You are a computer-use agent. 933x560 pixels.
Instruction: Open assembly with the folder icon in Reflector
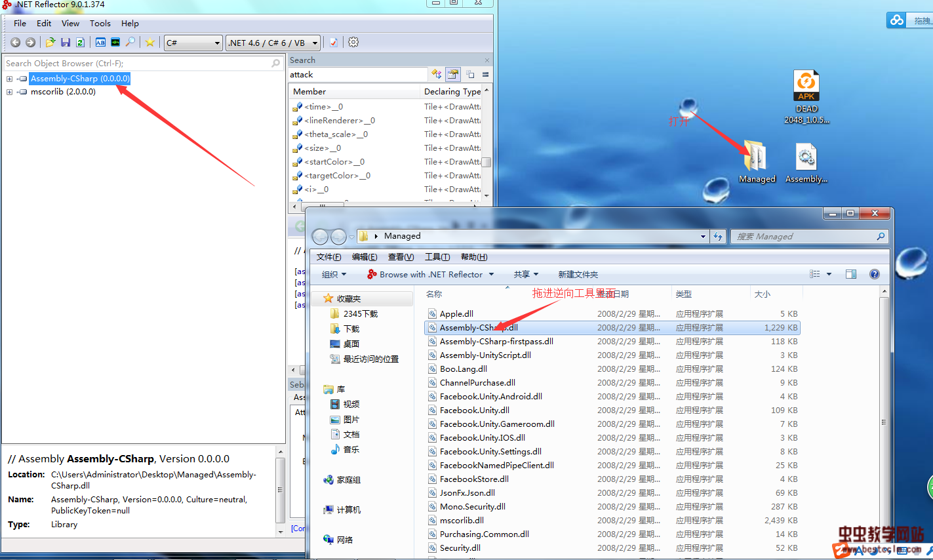click(50, 43)
